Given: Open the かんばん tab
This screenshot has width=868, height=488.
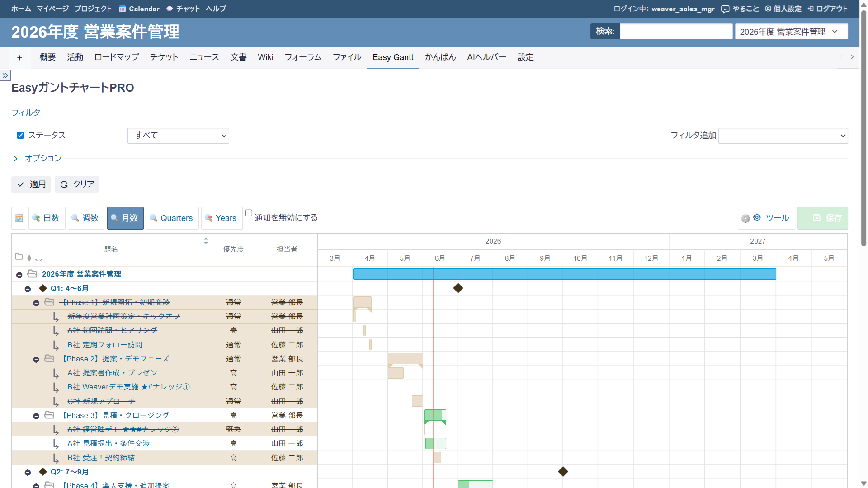Looking at the screenshot, I should pos(440,57).
